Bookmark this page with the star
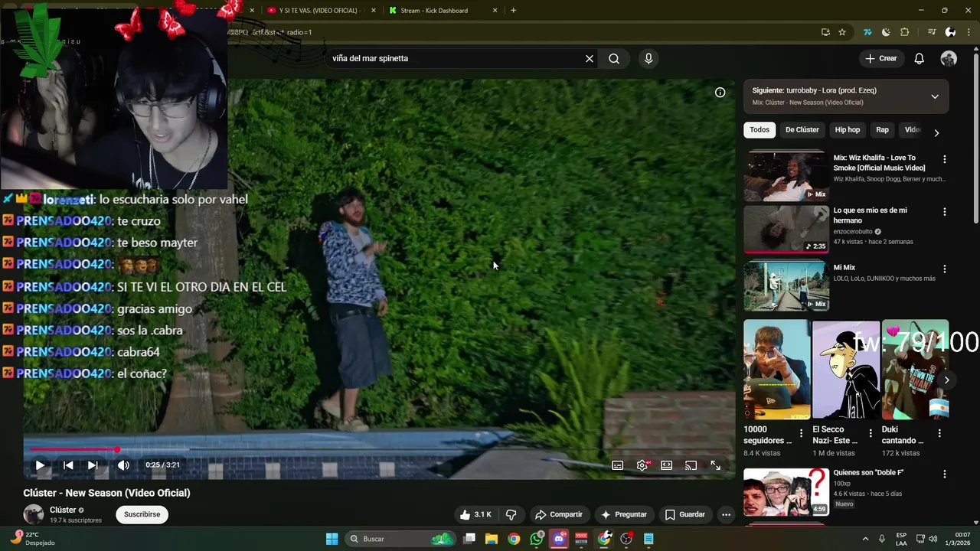This screenshot has height=551, width=980. (842, 32)
